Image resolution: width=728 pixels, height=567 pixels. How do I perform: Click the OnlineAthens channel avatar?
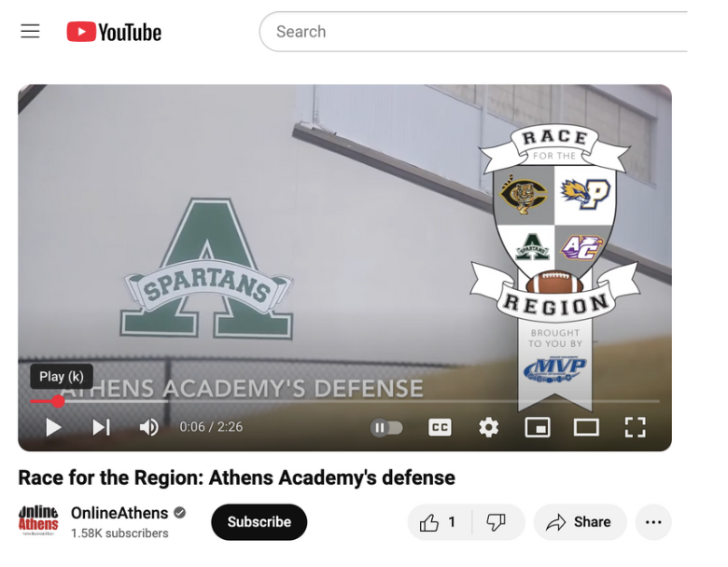tap(38, 520)
